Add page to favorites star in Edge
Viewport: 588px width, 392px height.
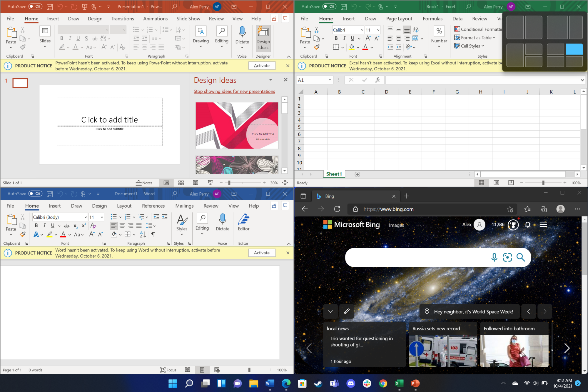(x=510, y=209)
